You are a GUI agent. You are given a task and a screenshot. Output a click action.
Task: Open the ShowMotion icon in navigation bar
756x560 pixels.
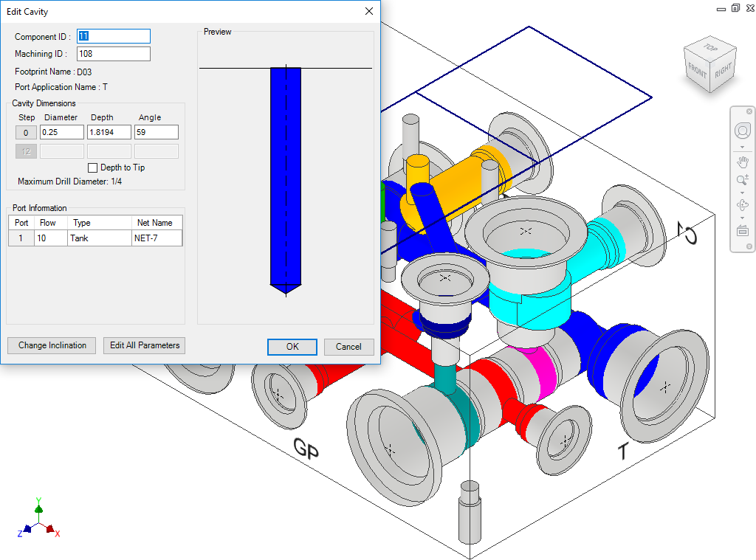pyautogui.click(x=742, y=231)
